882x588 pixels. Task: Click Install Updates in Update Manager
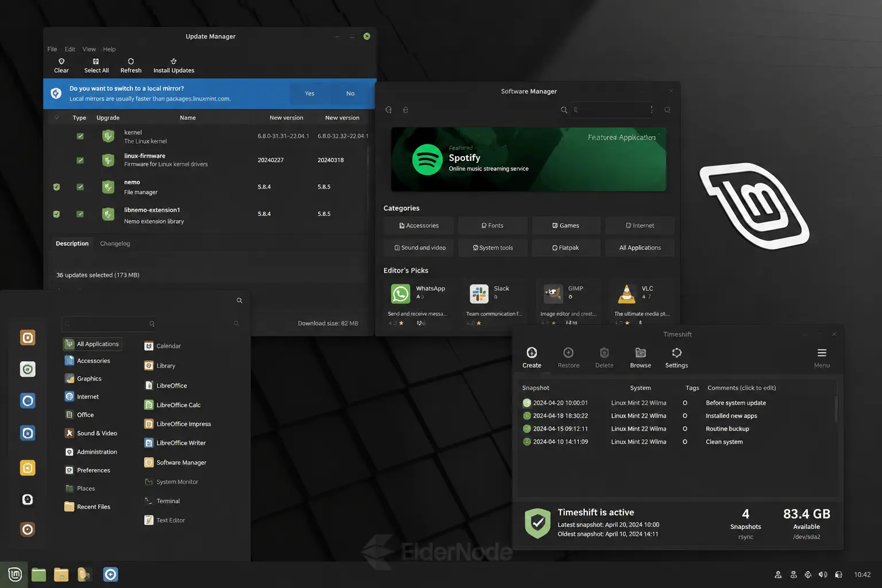click(173, 65)
